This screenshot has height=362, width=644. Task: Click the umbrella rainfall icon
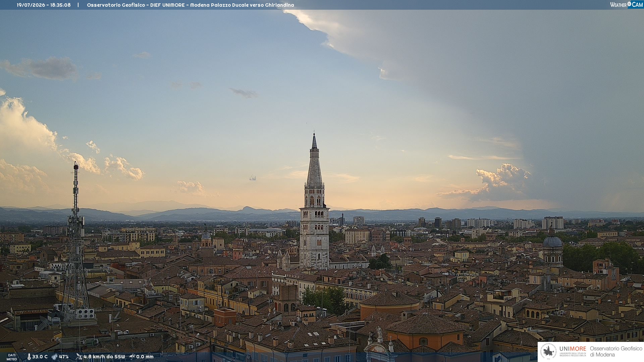coord(132,357)
